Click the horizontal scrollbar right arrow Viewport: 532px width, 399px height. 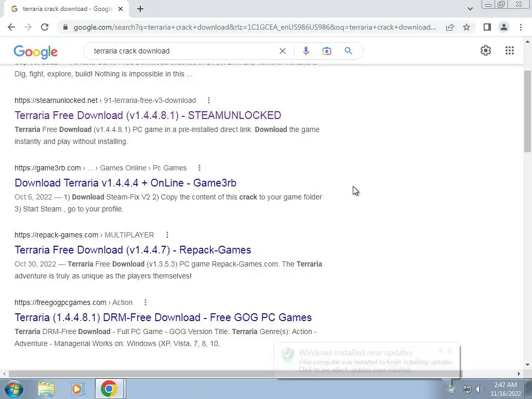point(518,374)
